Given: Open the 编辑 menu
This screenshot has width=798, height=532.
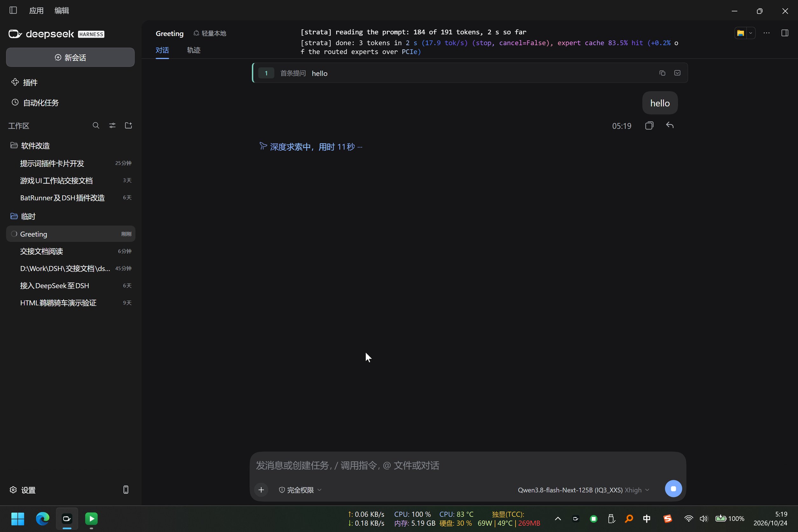Looking at the screenshot, I should tap(62, 10).
